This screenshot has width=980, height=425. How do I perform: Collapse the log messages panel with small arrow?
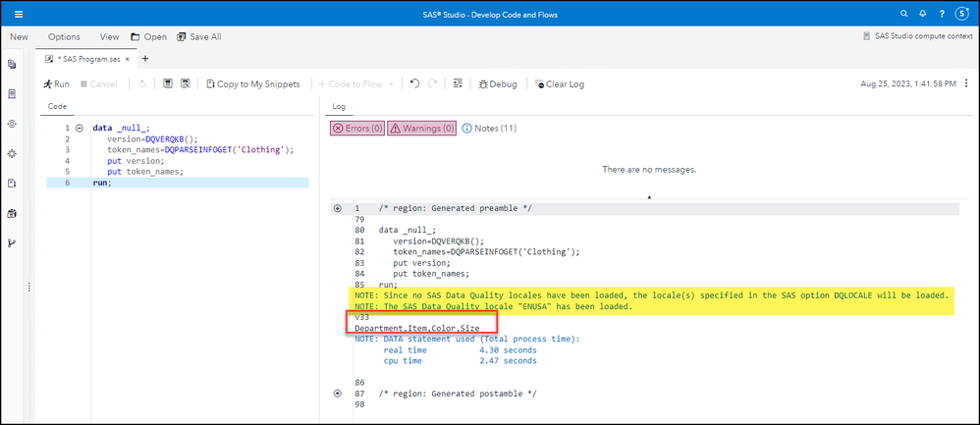pos(649,197)
